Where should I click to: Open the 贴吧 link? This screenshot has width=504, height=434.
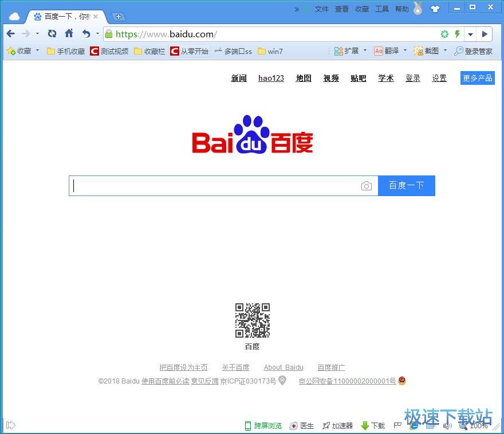point(359,78)
